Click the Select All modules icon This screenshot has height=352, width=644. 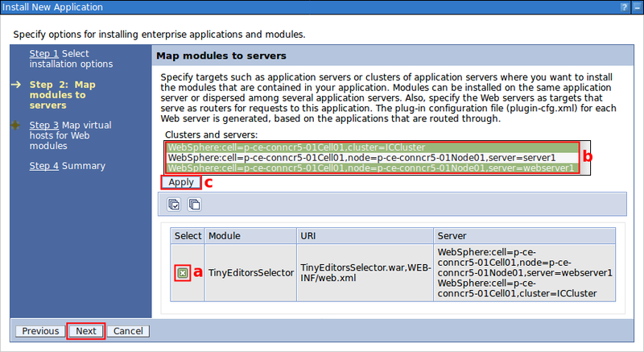click(175, 205)
